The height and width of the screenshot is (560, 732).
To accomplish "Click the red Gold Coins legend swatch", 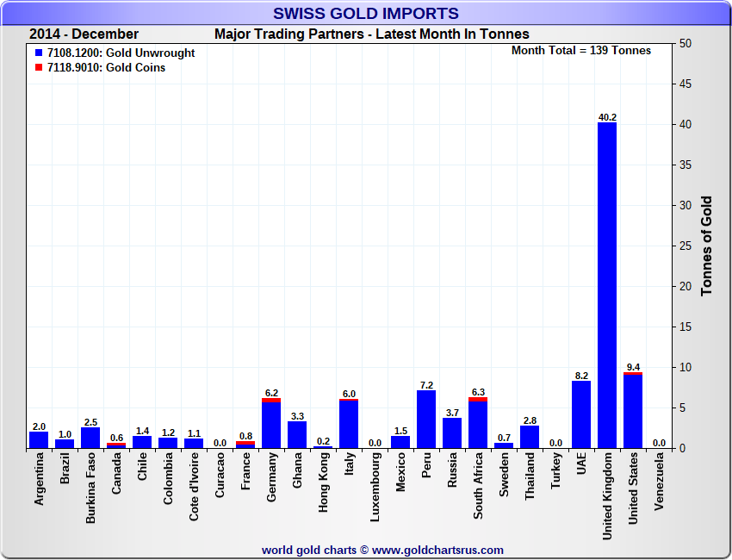I will pyautogui.click(x=39, y=68).
